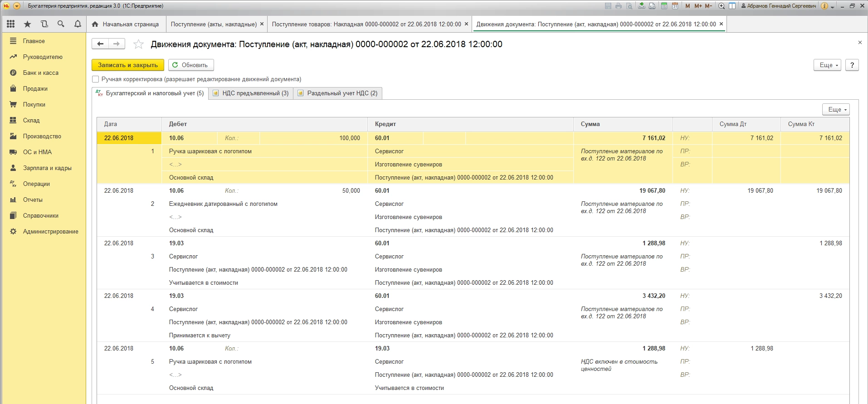Open the Отчеты section
868x404 pixels.
44,200
